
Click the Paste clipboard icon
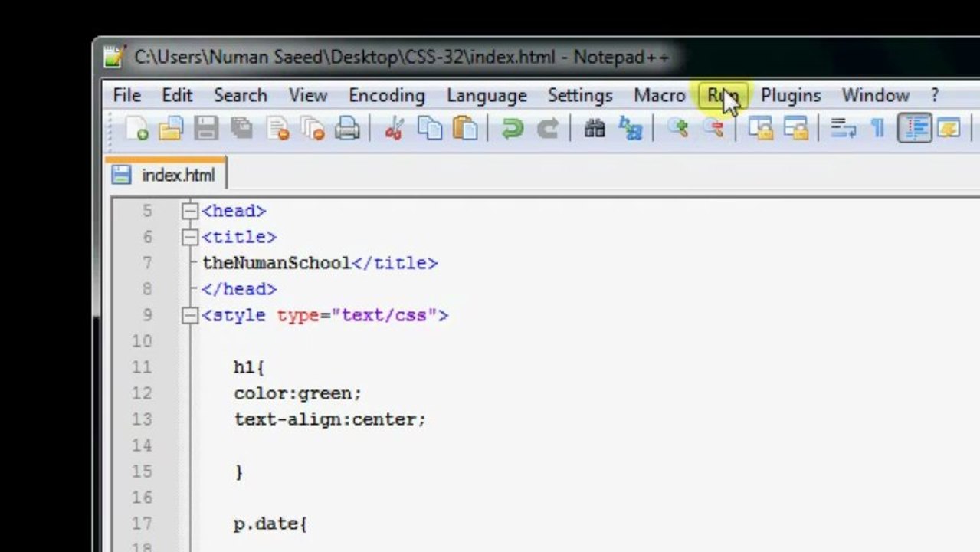click(465, 128)
